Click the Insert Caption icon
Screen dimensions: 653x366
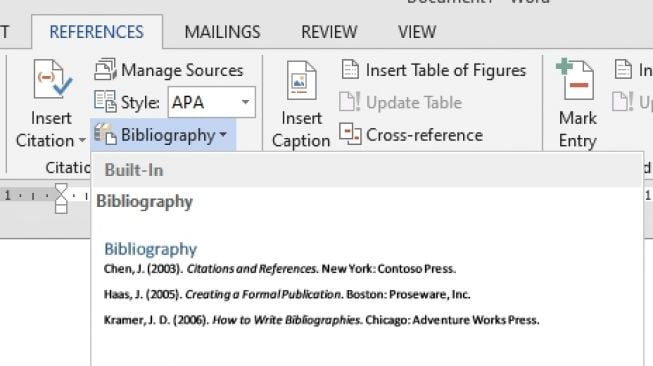tap(302, 80)
